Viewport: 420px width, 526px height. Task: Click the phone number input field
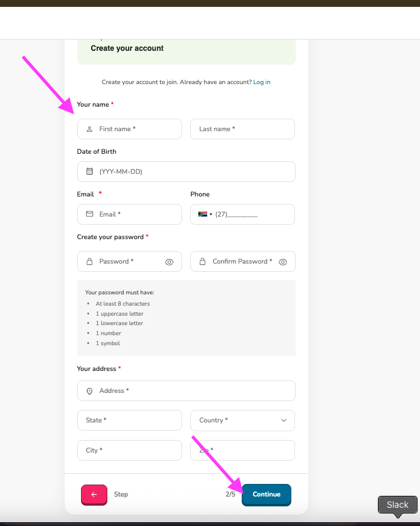(251, 214)
